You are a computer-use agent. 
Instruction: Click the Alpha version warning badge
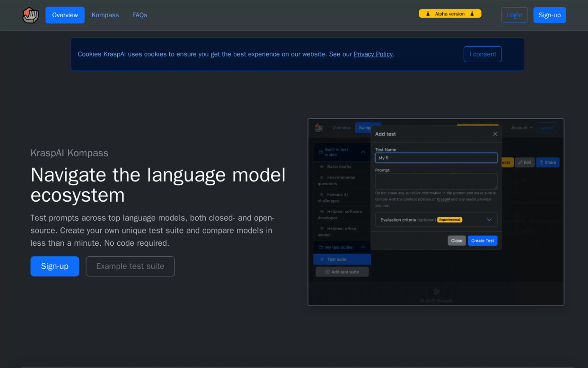450,14
